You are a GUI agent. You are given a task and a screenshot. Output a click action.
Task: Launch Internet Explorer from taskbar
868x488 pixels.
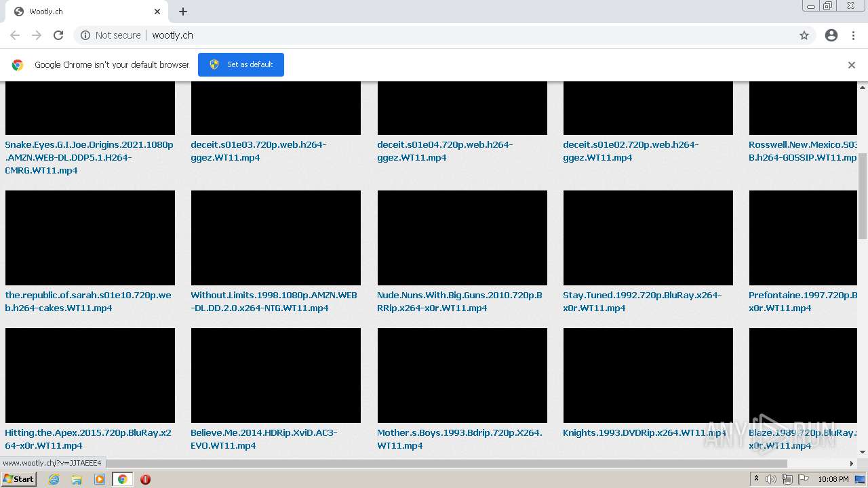coord(54,479)
